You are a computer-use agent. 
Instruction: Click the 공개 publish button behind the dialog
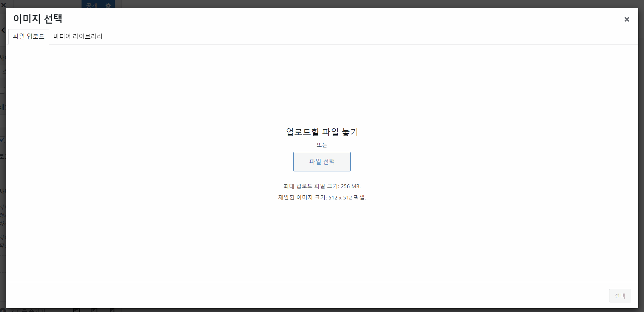click(92, 5)
